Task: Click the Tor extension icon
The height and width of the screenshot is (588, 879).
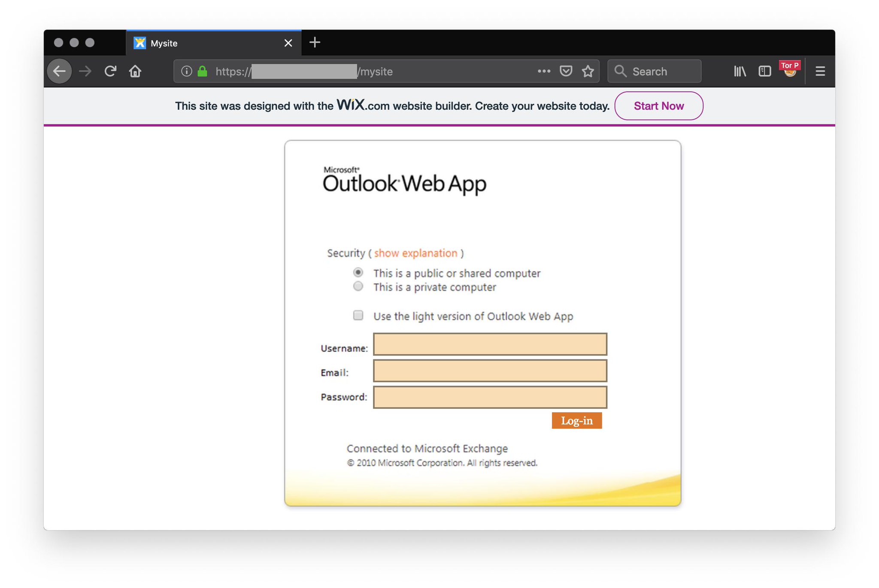Action: 790,69
